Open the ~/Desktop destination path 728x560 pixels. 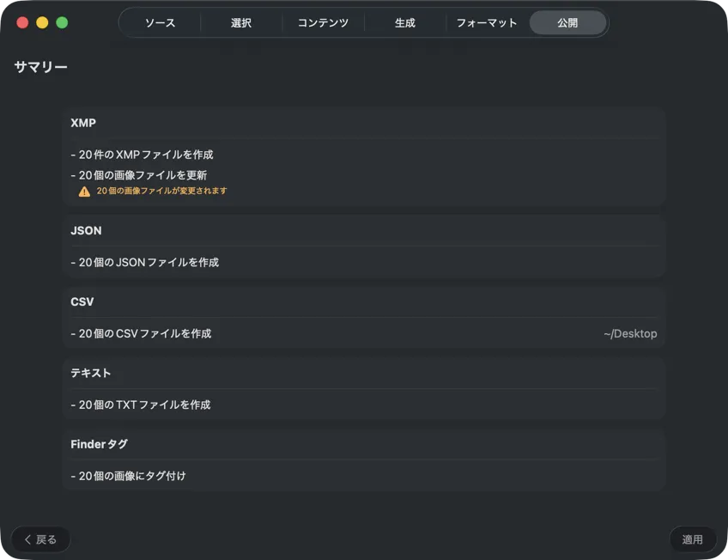[631, 333]
